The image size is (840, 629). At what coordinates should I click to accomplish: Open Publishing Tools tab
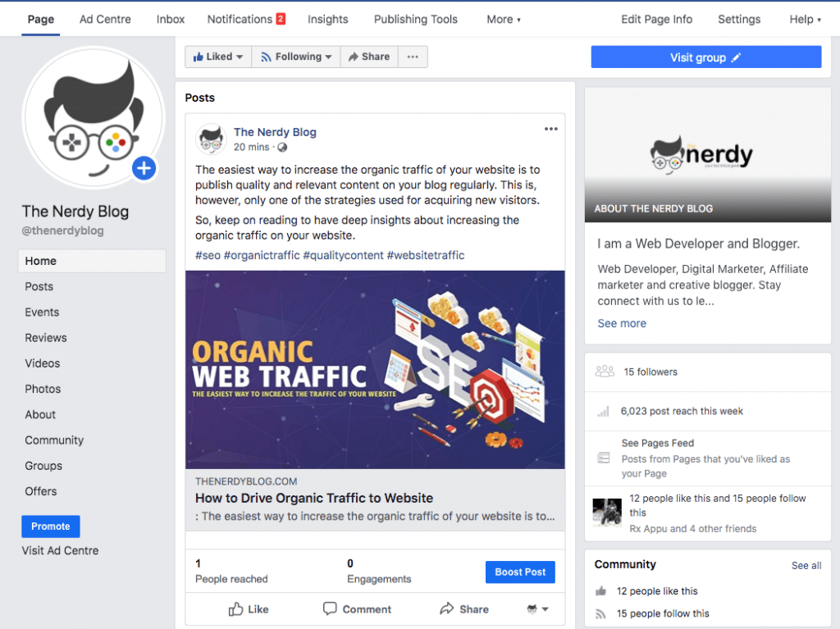[416, 20]
